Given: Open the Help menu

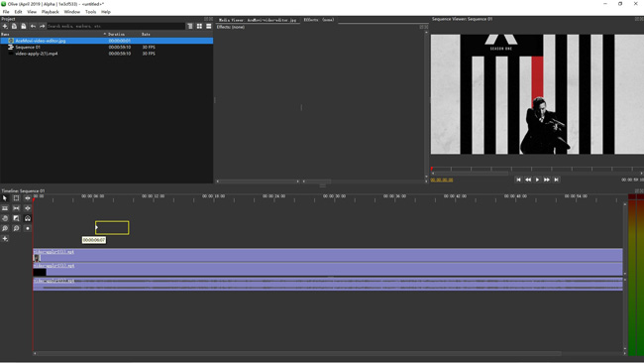Looking at the screenshot, I should 106,12.
